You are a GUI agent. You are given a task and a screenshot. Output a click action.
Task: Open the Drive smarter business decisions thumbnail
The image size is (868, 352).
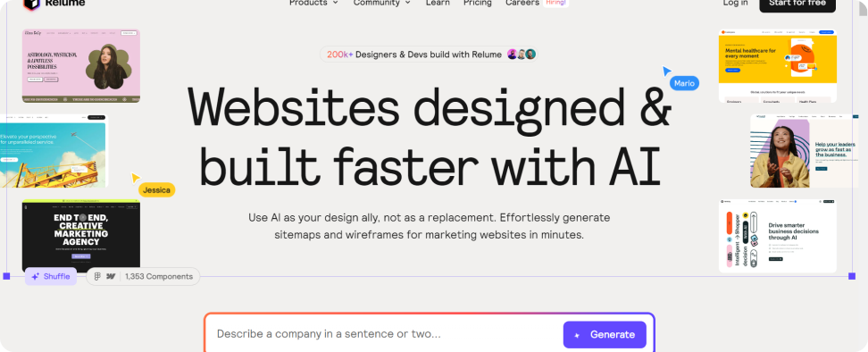778,236
